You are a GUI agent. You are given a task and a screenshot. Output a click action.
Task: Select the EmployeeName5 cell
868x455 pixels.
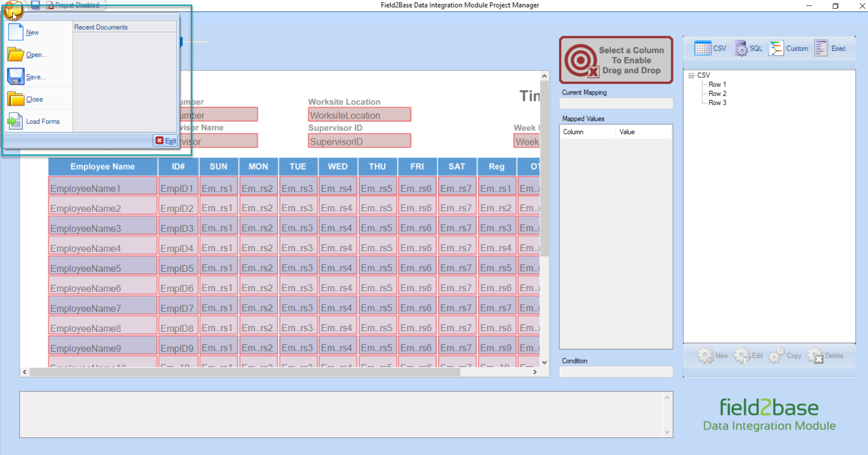click(103, 265)
